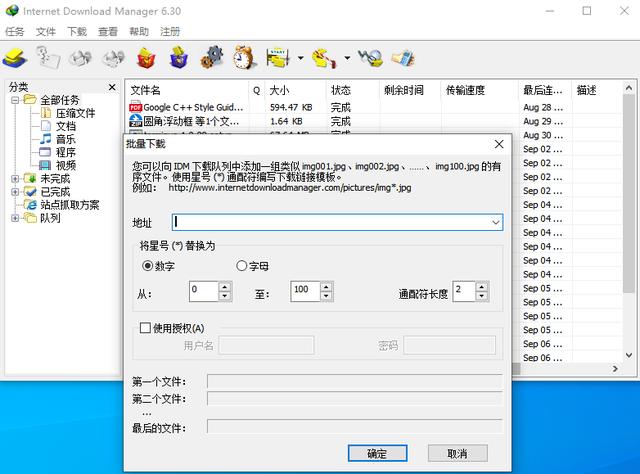Viewport: 640px width, 474px height.
Task: Click the 通配符长度 value field
Action: pyautogui.click(x=464, y=292)
